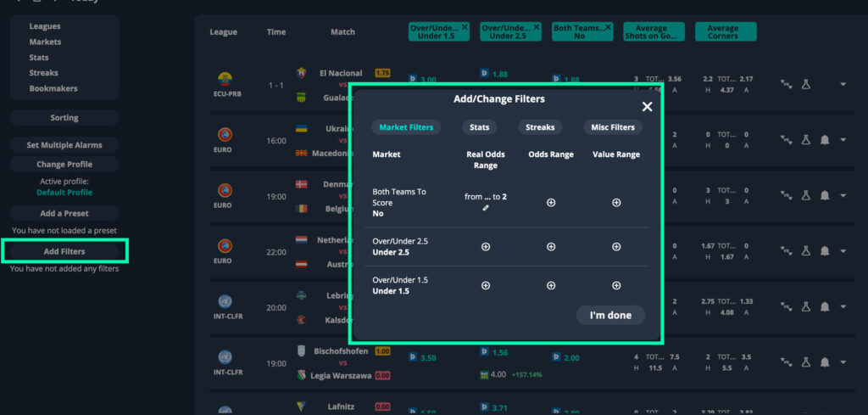Viewport: 868px width, 415px height.
Task: Switch to the Misc Filters tab
Action: click(x=613, y=127)
